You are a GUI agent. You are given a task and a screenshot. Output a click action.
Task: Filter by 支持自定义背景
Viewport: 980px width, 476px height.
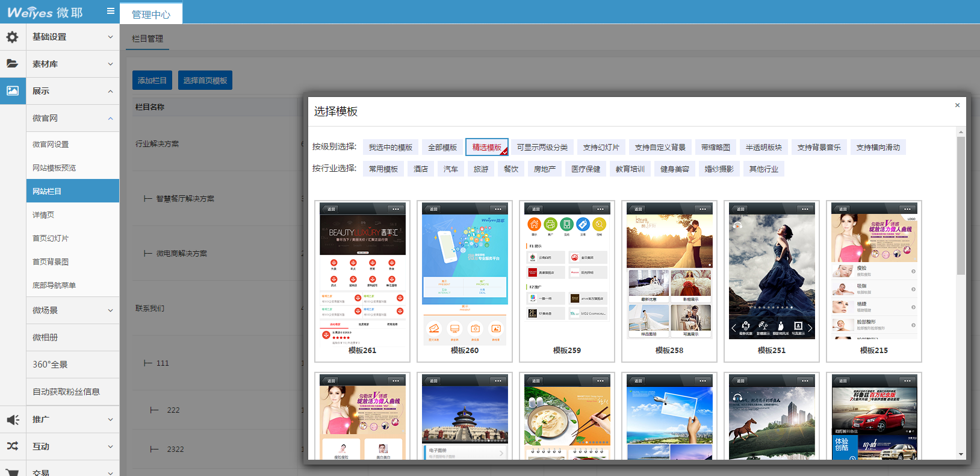click(x=660, y=147)
